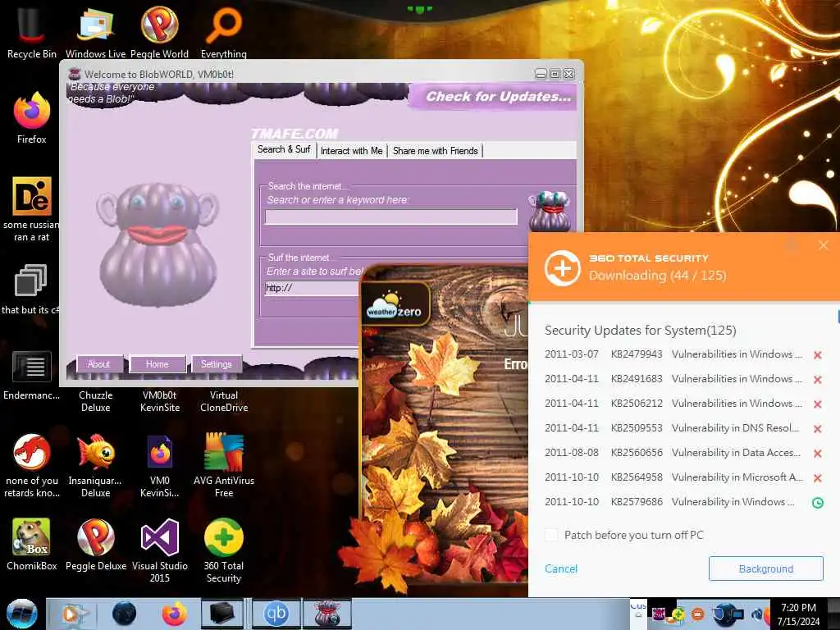
Task: Open Visual Studio 2015 desktop icon
Action: (159, 550)
